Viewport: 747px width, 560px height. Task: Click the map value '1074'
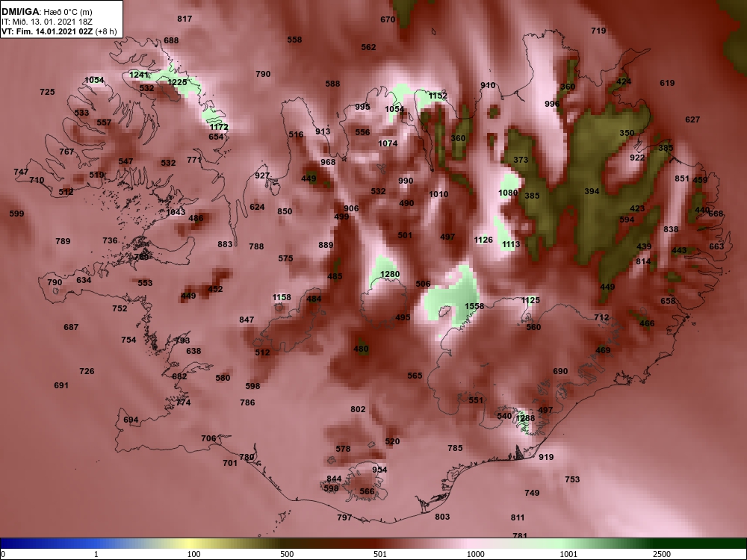tap(387, 143)
